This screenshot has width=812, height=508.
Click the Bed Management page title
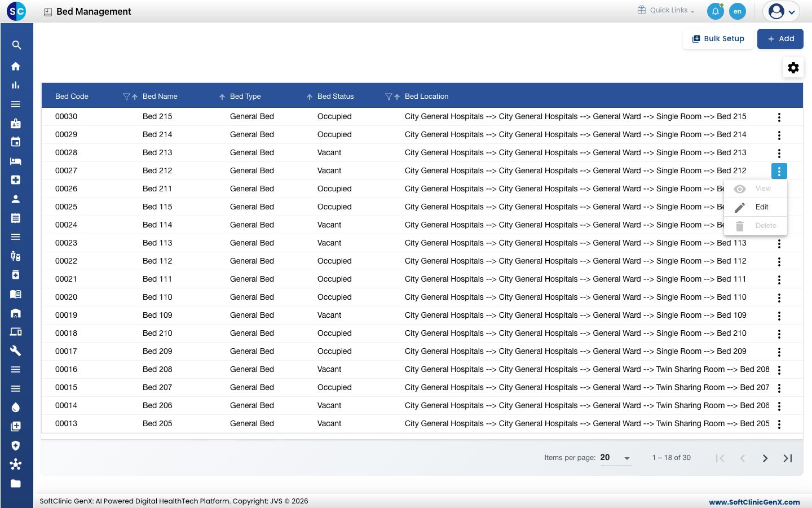pos(94,11)
